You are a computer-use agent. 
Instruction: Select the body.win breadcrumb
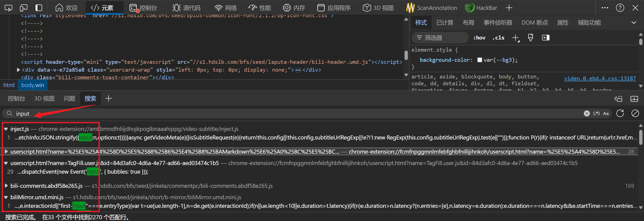pyautogui.click(x=33, y=85)
